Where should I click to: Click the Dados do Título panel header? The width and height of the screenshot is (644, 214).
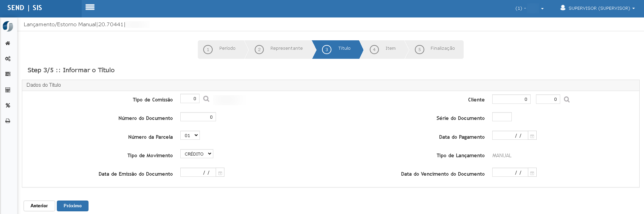[330, 85]
